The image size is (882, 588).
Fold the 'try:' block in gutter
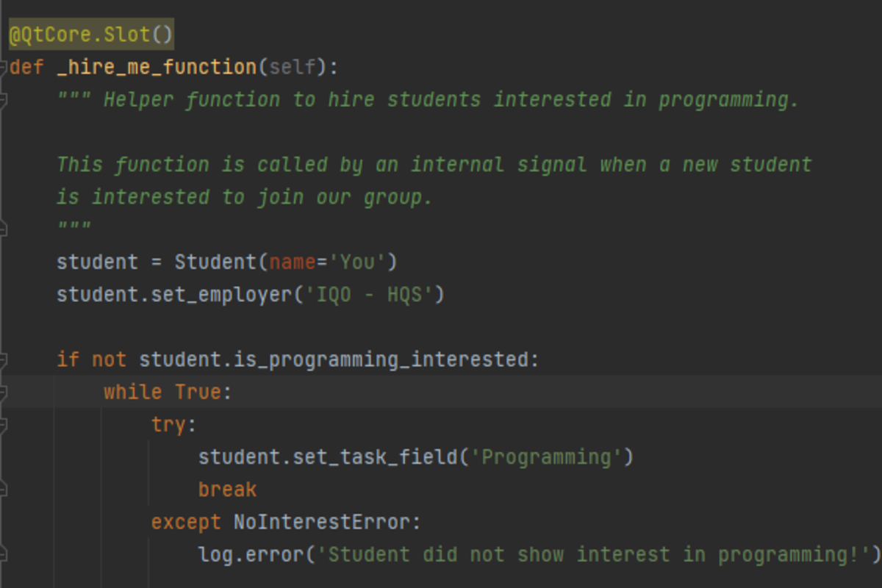[4, 425]
